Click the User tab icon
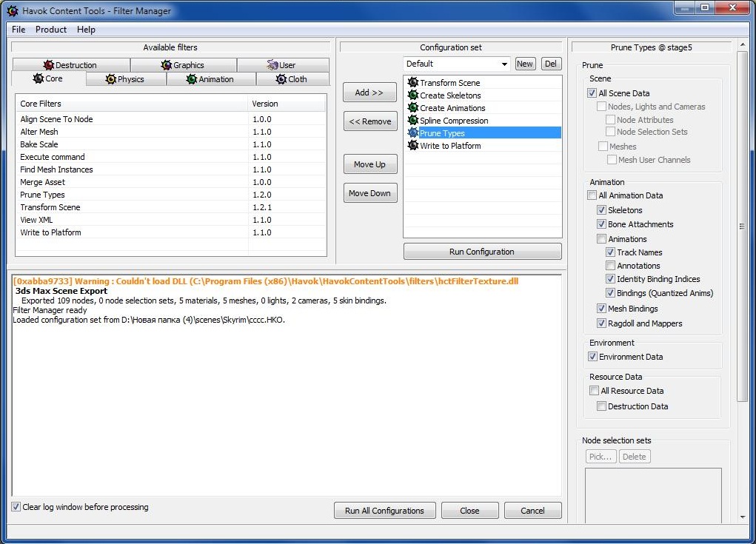The height and width of the screenshot is (544, 756). coord(272,65)
